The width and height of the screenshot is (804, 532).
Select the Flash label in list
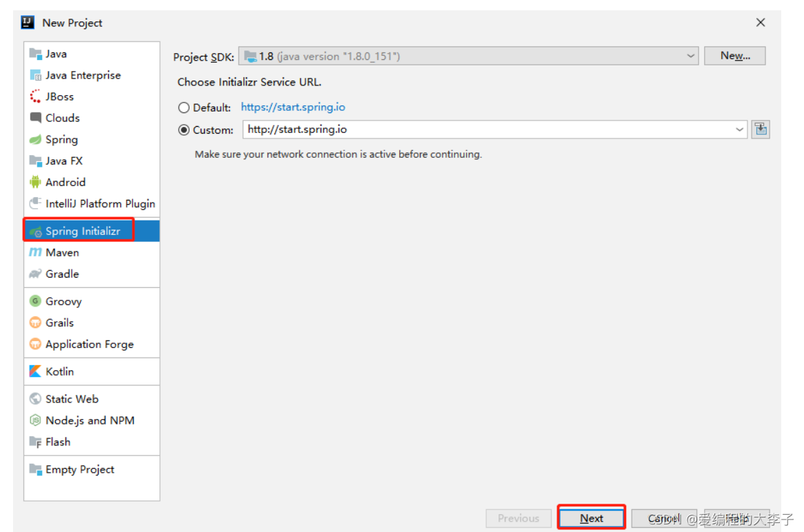[58, 442]
